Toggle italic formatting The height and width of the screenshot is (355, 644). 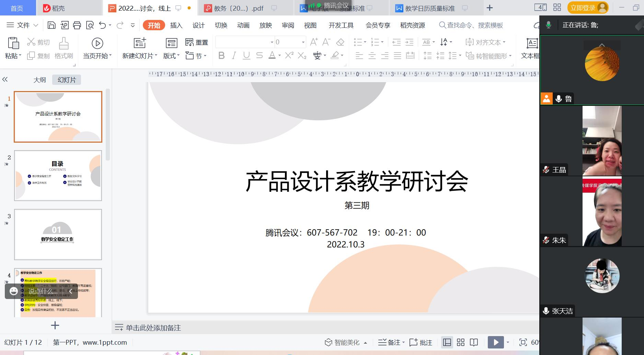[234, 55]
